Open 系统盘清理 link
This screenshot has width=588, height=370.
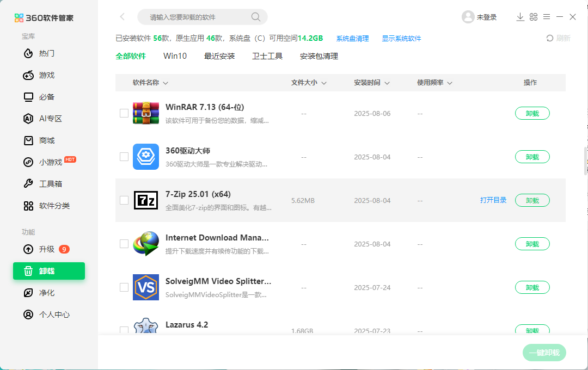pyautogui.click(x=352, y=38)
